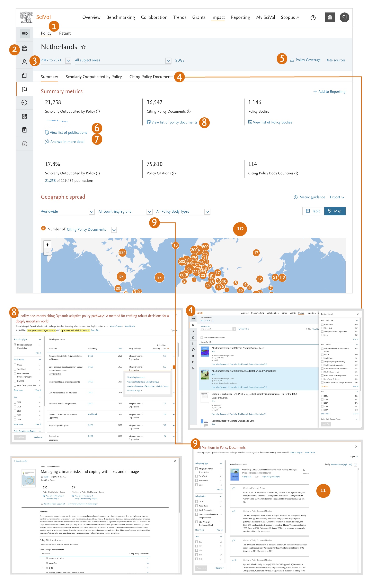
Task: Open View list of Policy Bodies
Action: [270, 122]
